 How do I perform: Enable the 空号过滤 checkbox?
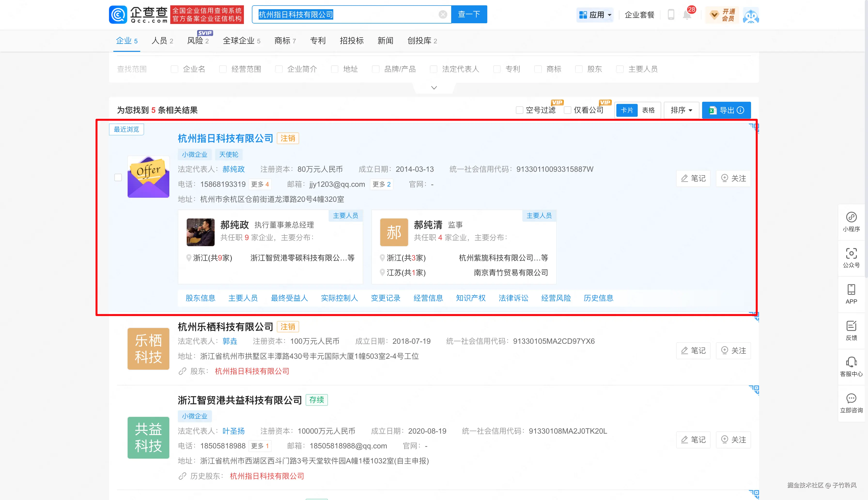pyautogui.click(x=519, y=110)
